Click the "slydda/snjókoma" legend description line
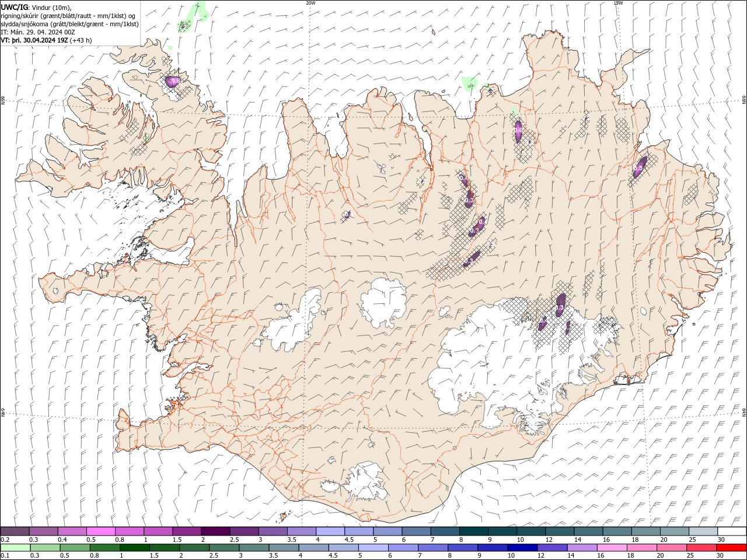747x560 pixels. click(70, 24)
